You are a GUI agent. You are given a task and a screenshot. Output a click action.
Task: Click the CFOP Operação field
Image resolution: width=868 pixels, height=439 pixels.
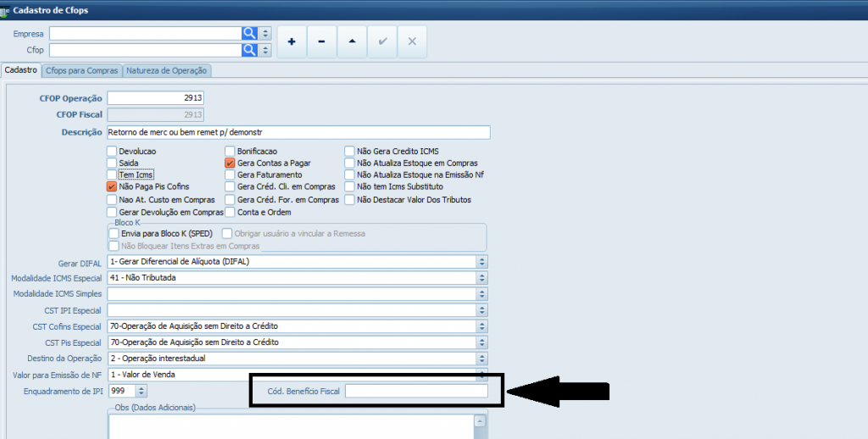(x=156, y=98)
